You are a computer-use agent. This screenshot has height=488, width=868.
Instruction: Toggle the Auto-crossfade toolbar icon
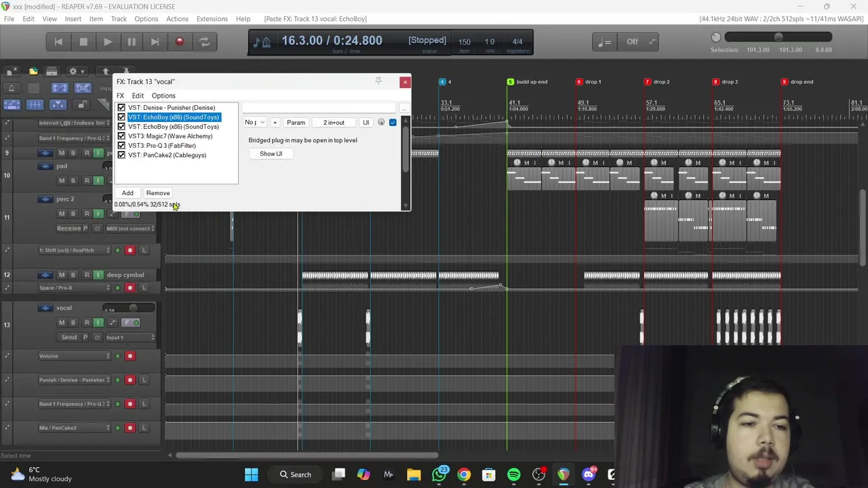(x=60, y=88)
